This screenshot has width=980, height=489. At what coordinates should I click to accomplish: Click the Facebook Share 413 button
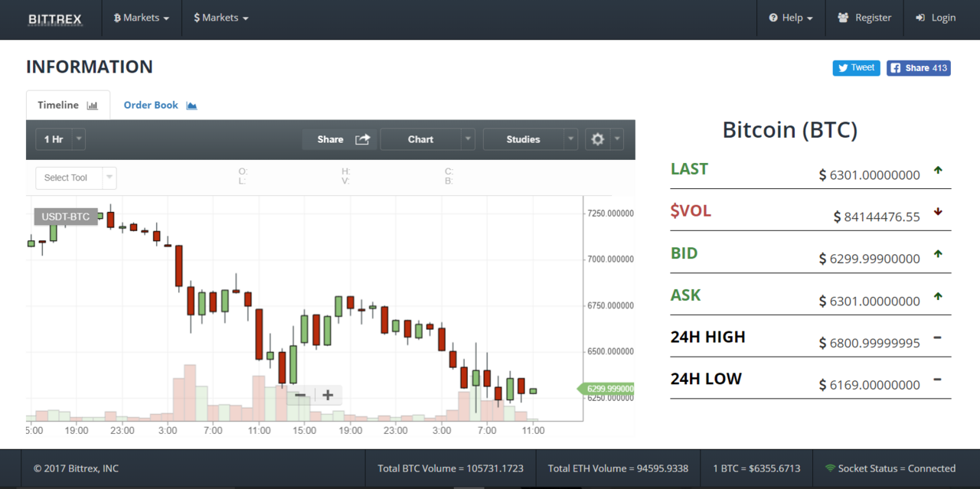919,68
